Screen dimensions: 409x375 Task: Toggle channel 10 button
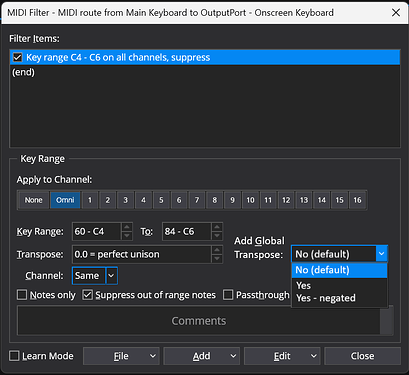click(250, 200)
